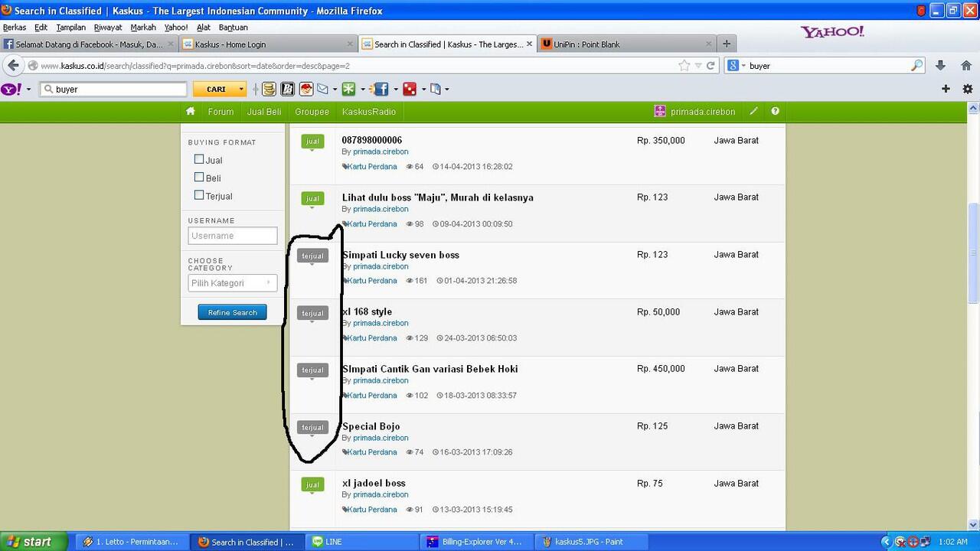The height and width of the screenshot is (551, 980).
Task: Open the gold coins toolbar icon
Action: tap(269, 90)
